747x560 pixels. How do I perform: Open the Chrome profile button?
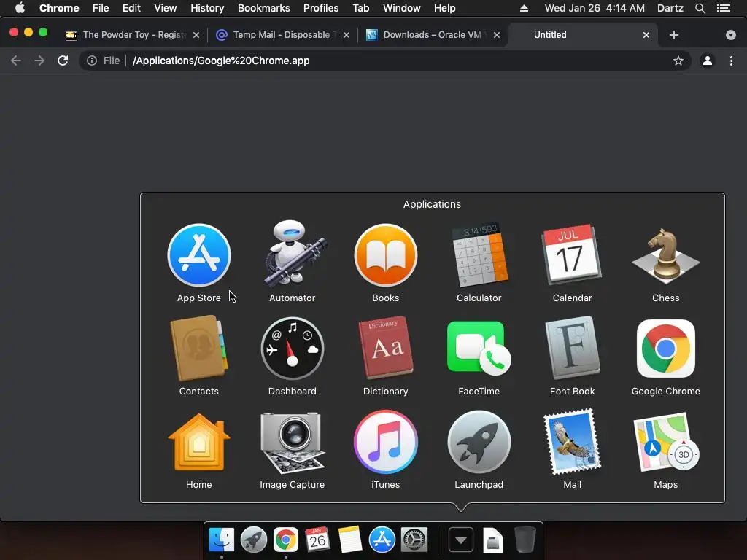click(708, 61)
